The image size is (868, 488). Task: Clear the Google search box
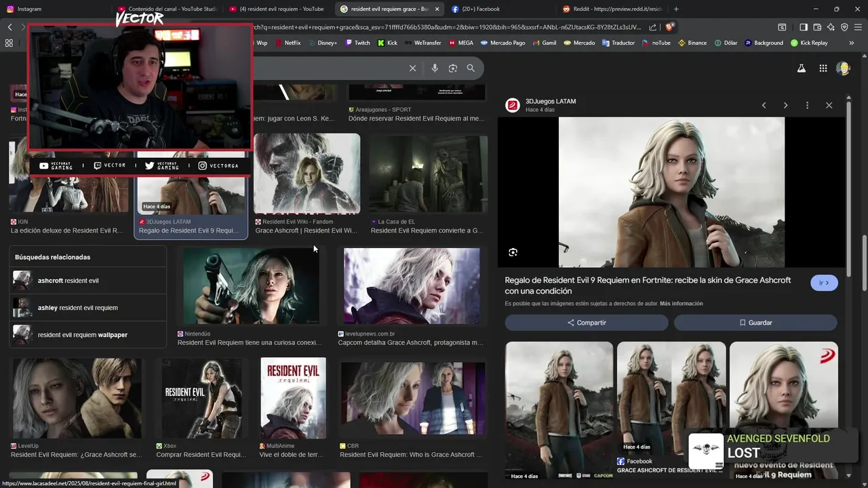coord(412,68)
